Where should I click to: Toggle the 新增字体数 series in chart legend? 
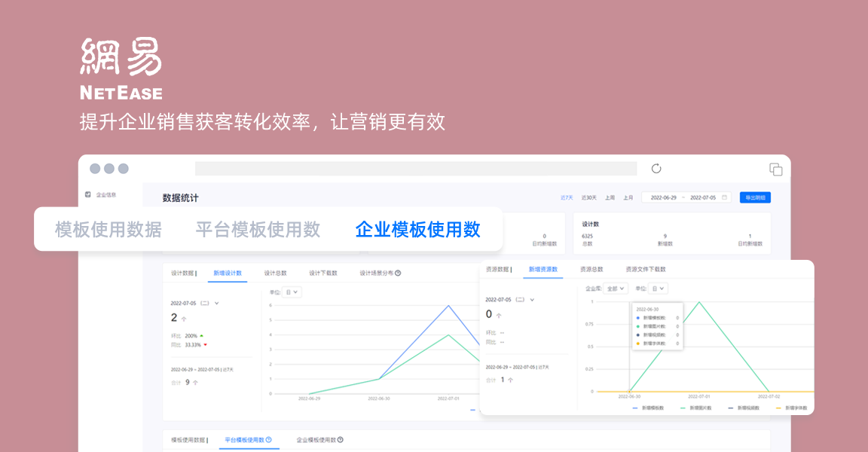(x=796, y=408)
